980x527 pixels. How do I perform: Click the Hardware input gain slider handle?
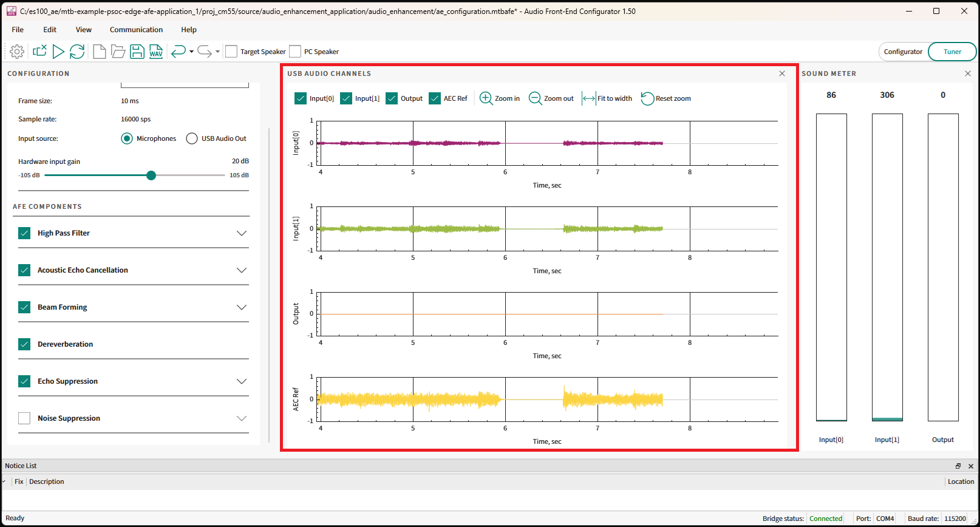(x=151, y=175)
